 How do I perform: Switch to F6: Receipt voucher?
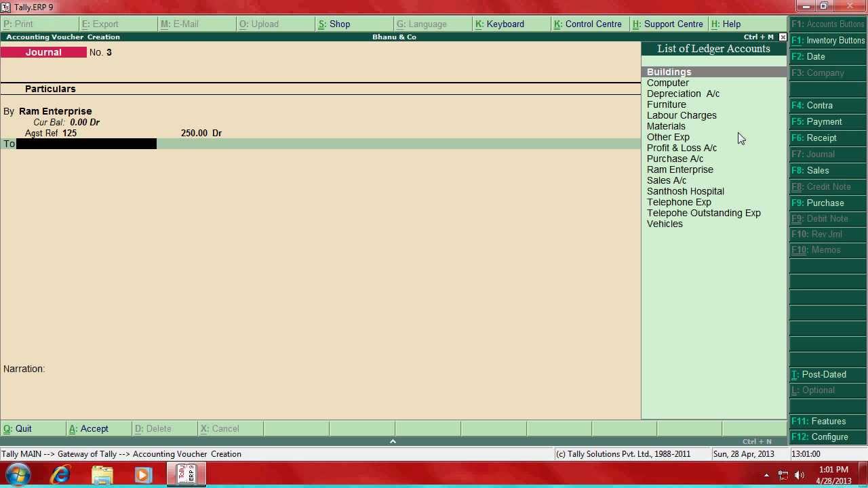(828, 138)
